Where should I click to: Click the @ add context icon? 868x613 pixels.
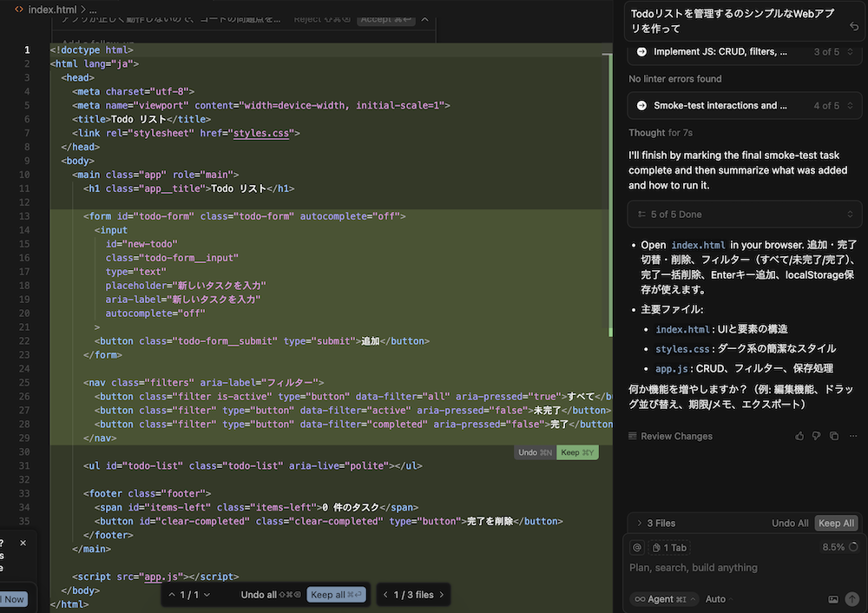[x=637, y=547]
